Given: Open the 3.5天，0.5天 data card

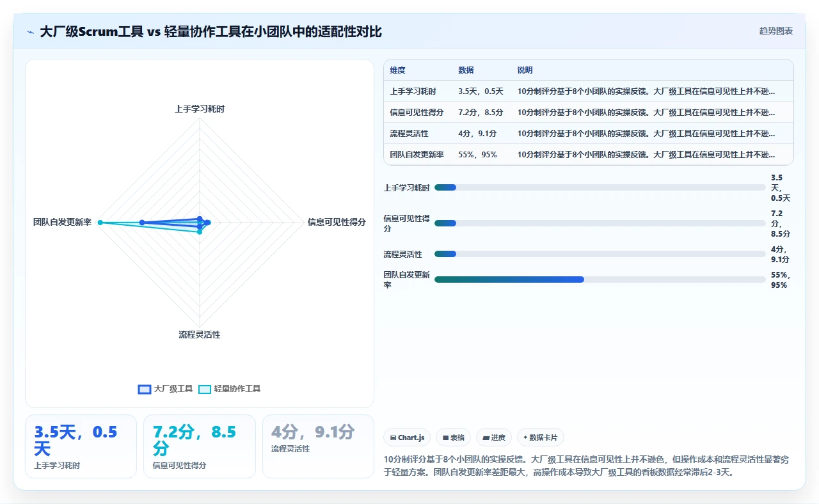Looking at the screenshot, I should point(81,446).
